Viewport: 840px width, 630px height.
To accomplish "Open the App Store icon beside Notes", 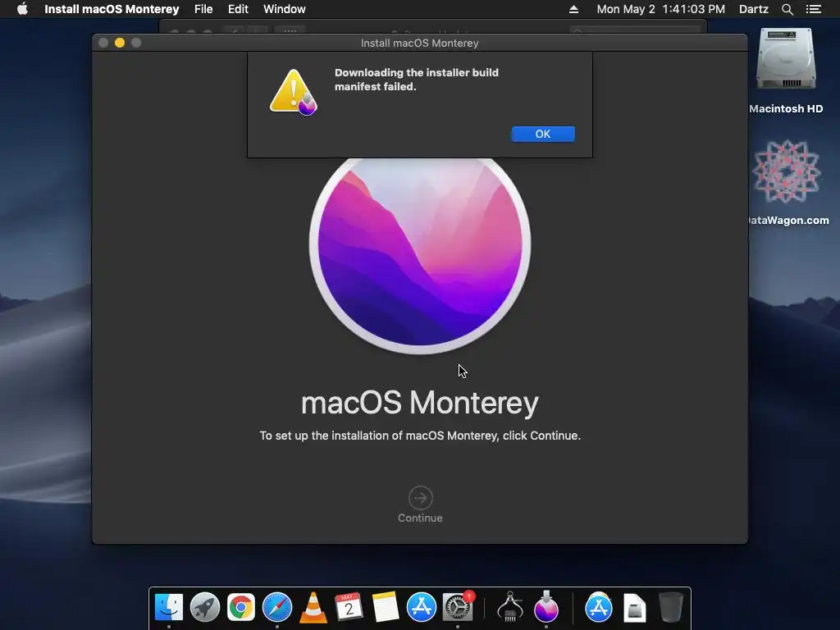I will pyautogui.click(x=422, y=608).
